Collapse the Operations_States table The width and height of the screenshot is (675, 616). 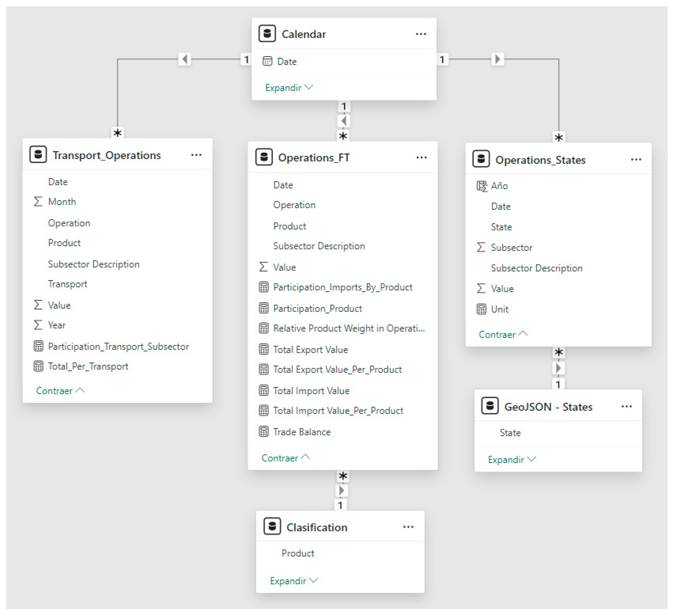503,334
